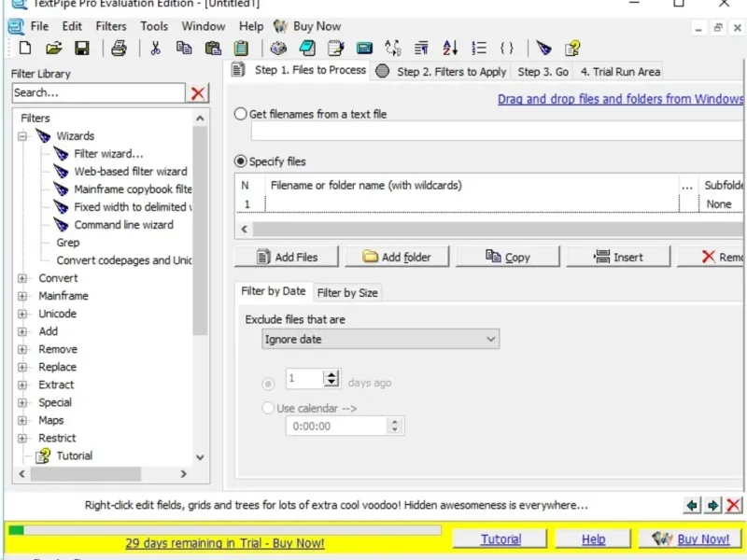The image size is (747, 560).
Task: Click the 29 days remaining trial link
Action: click(x=225, y=543)
